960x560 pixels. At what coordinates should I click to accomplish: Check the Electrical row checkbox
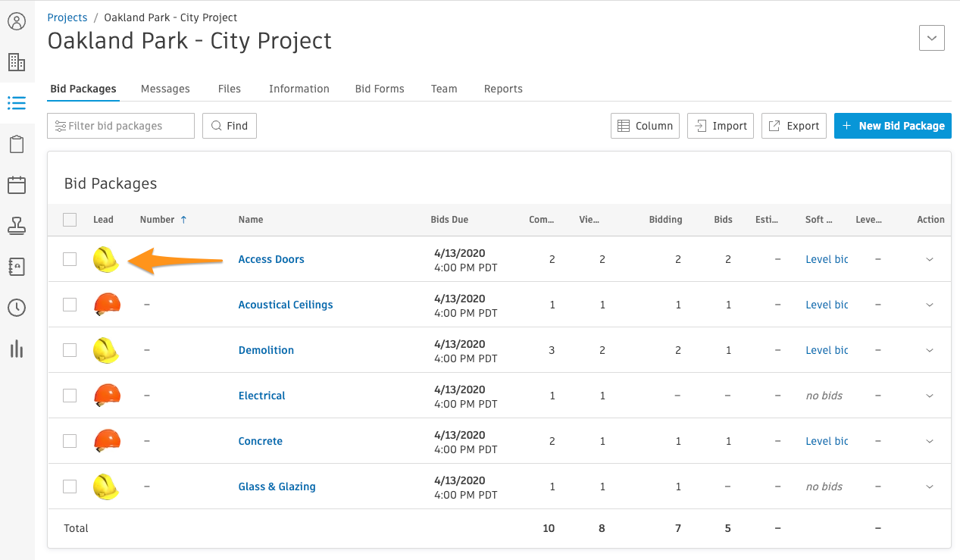70,396
